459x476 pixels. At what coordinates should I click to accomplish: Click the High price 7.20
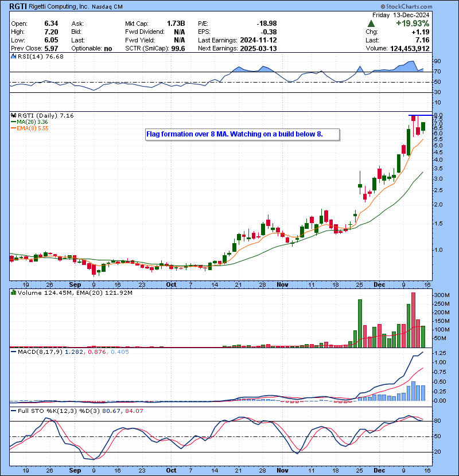tap(51, 32)
